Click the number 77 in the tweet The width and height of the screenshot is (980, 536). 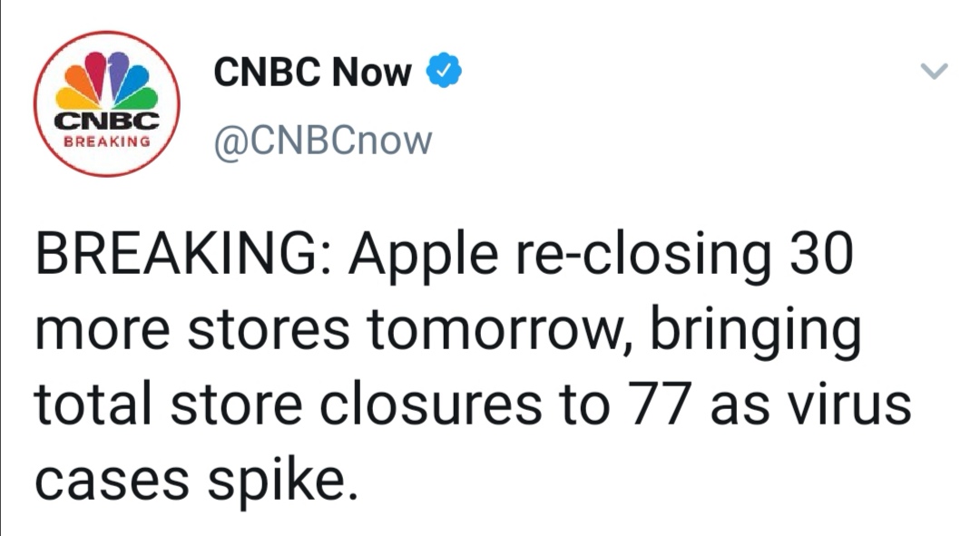(660, 404)
